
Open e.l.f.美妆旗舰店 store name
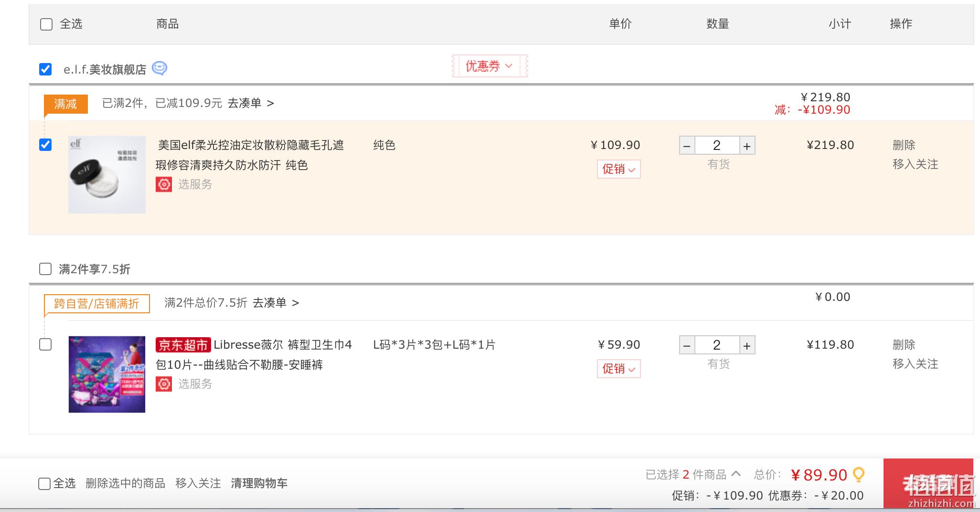pyautogui.click(x=105, y=70)
